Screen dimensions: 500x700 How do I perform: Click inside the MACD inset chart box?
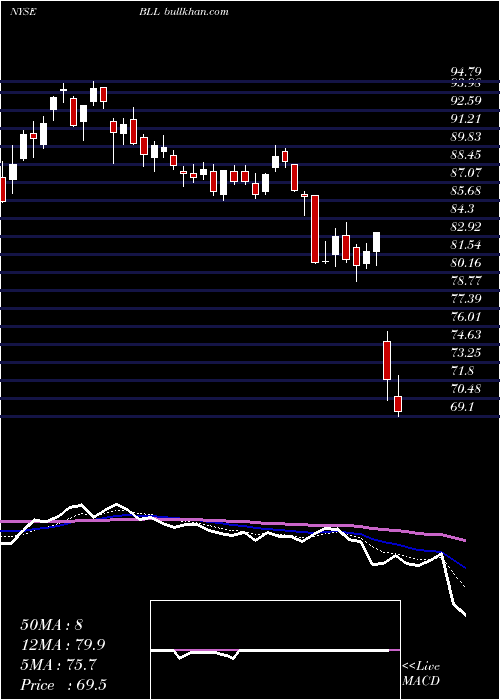click(275, 650)
